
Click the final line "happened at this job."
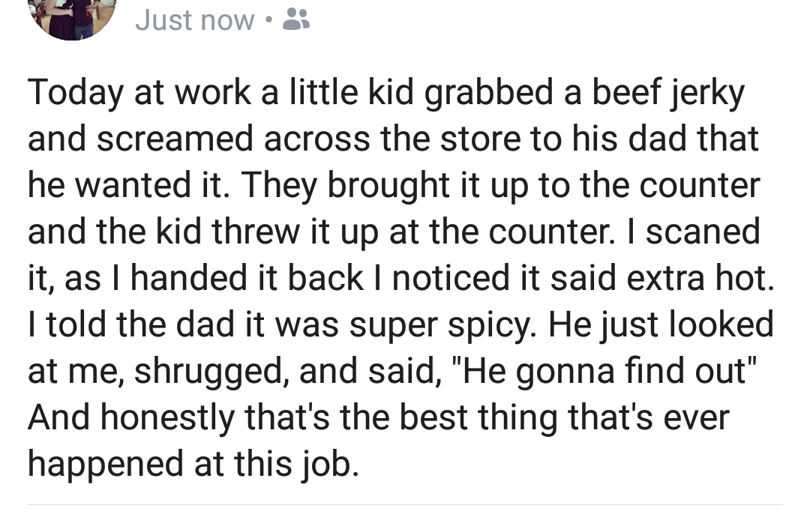[x=193, y=465]
